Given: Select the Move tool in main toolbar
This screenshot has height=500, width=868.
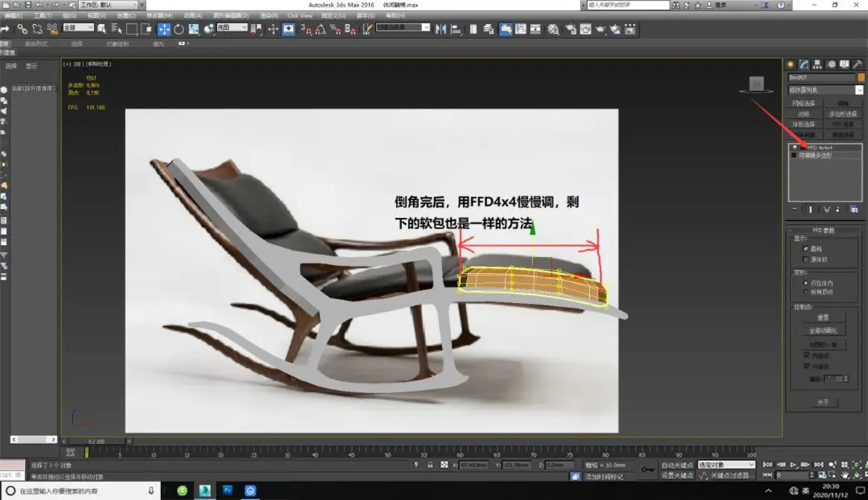Looking at the screenshot, I should (163, 29).
